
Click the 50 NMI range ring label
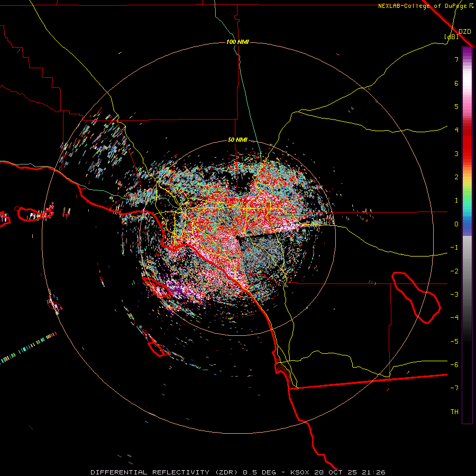pos(237,140)
